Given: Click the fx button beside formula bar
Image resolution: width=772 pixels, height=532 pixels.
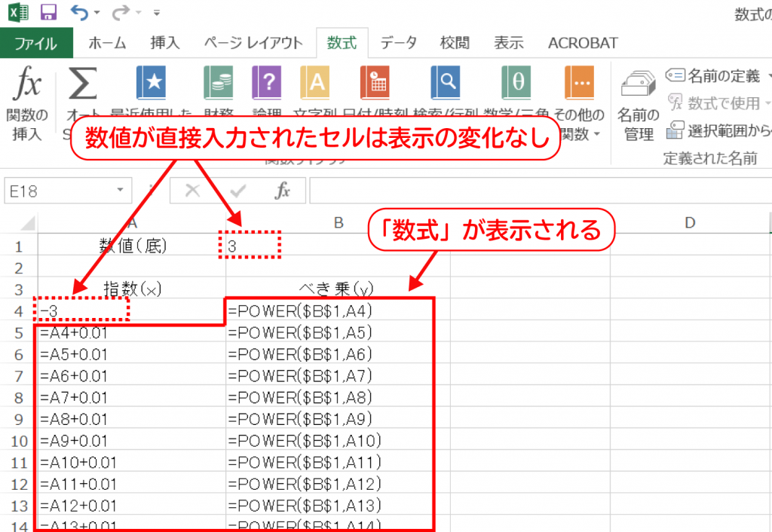Looking at the screenshot, I should pos(283,191).
